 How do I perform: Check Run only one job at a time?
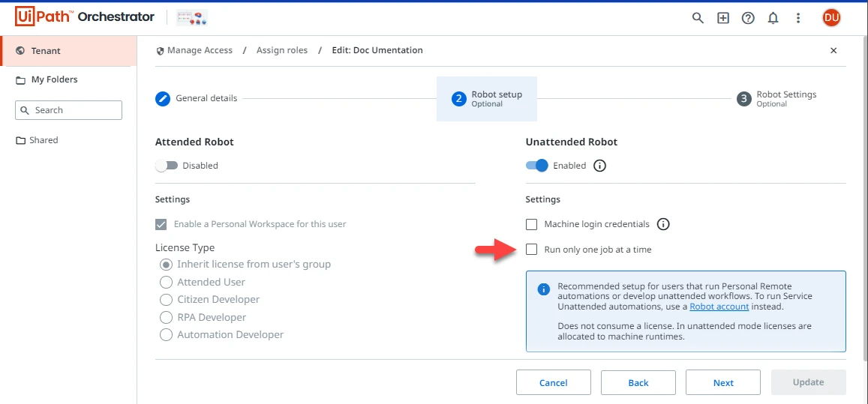[531, 250]
